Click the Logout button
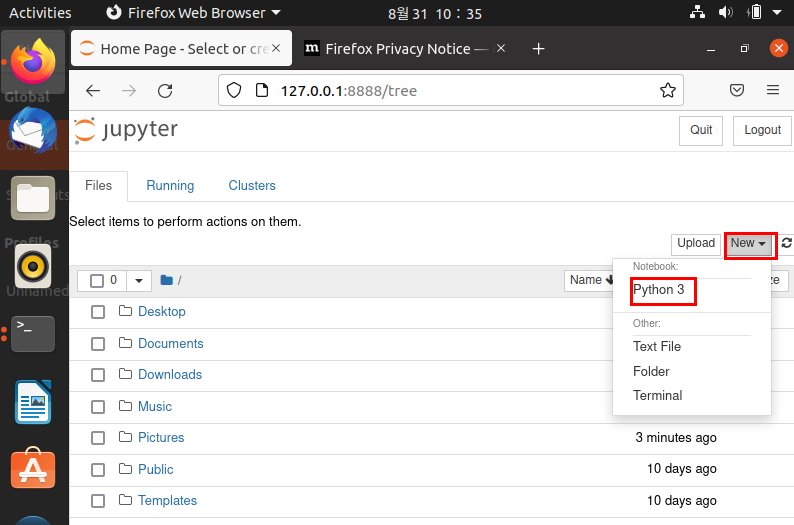Screen dimensions: 794x525 point(762,131)
